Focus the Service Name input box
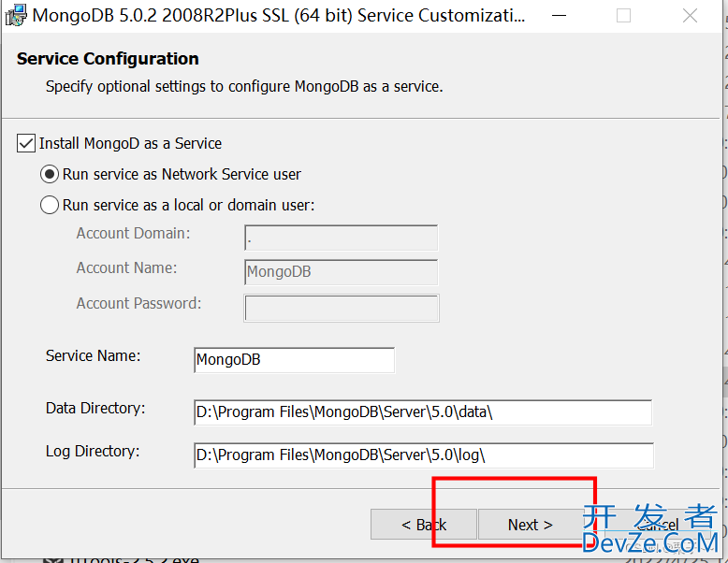This screenshot has width=728, height=563. 295,360
